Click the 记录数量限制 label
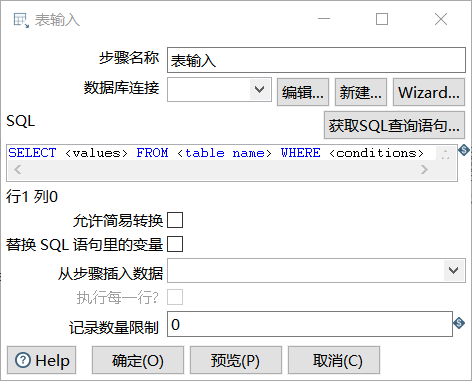The width and height of the screenshot is (472, 381). coord(114,327)
